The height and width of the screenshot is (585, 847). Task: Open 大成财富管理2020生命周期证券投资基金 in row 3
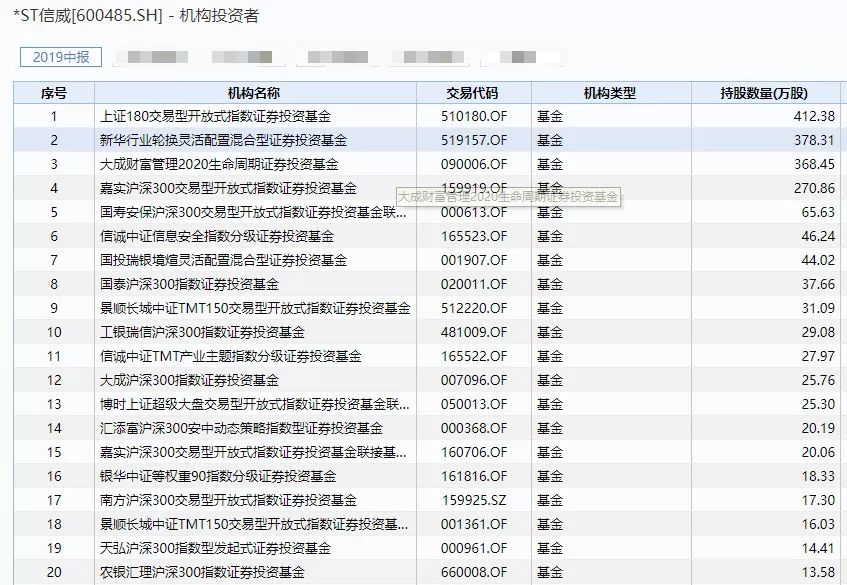219,164
